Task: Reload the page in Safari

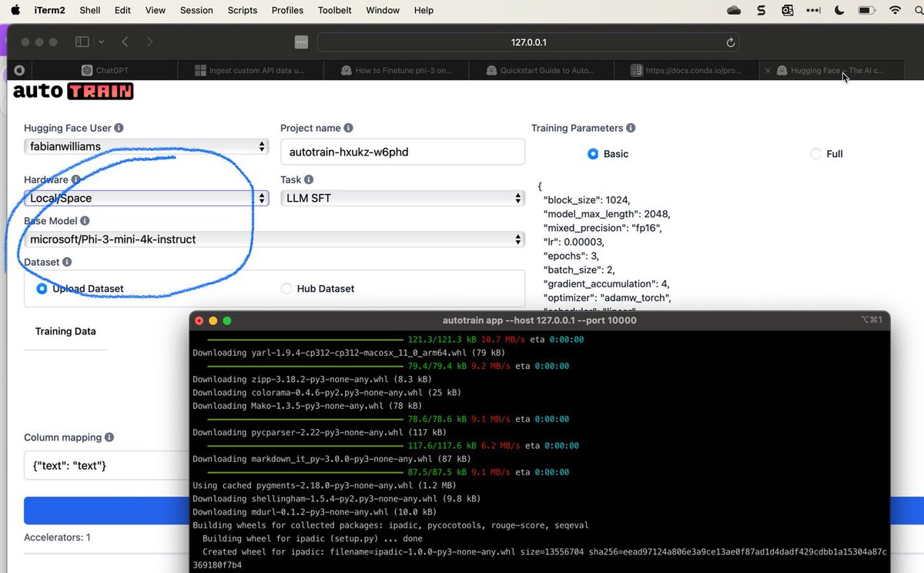Action: pyautogui.click(x=730, y=42)
